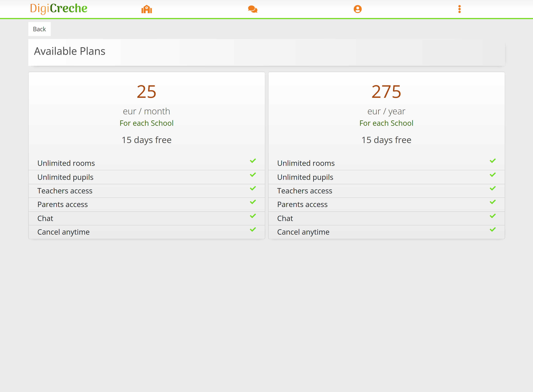Viewport: 533px width, 392px height.
Task: Click 'Unlimited pupils' text in monthly plan
Action: (x=65, y=177)
